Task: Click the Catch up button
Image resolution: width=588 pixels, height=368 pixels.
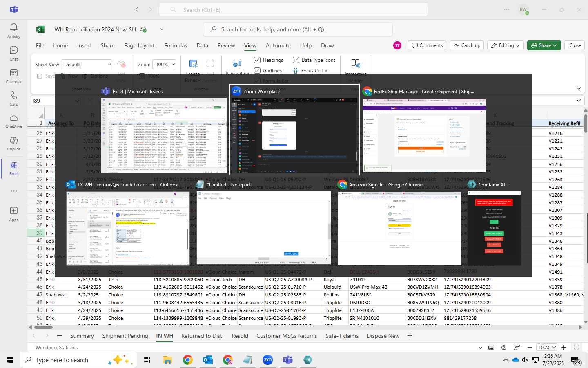Action: tap(467, 45)
